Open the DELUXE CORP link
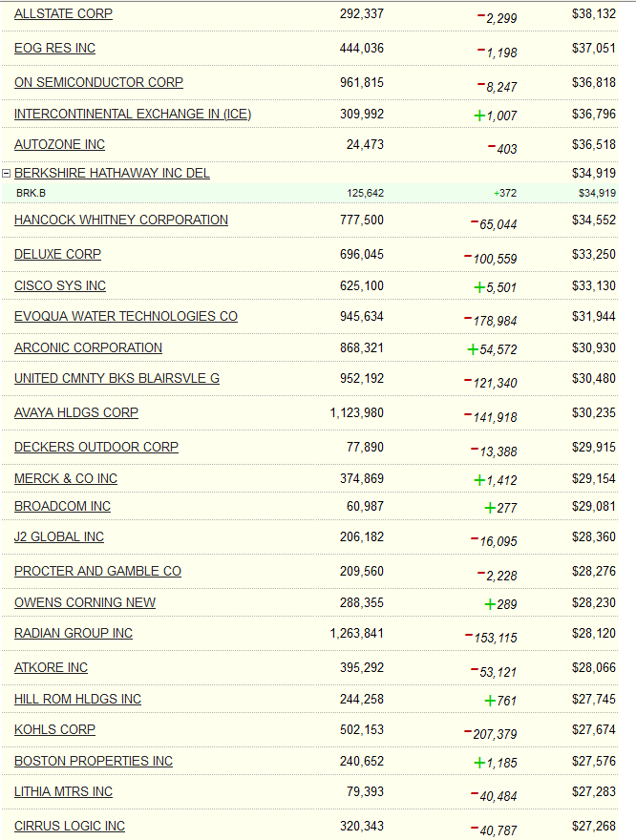636x840 pixels. (57, 255)
